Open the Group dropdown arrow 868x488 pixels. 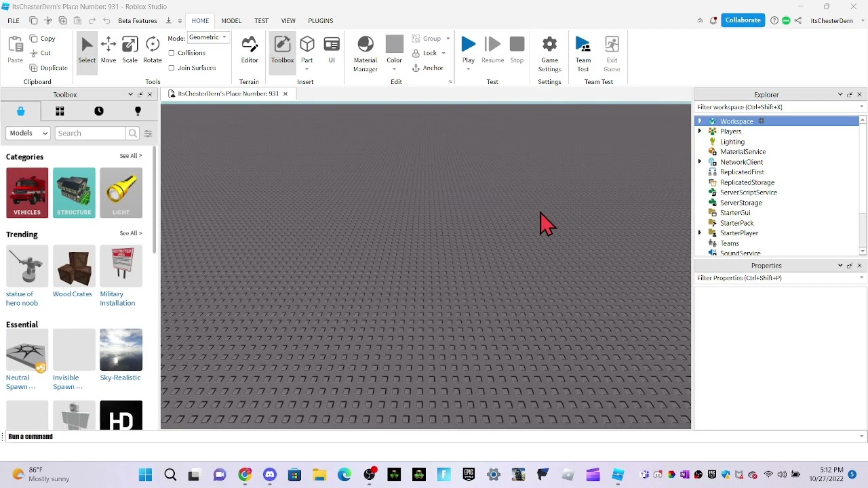click(x=448, y=39)
